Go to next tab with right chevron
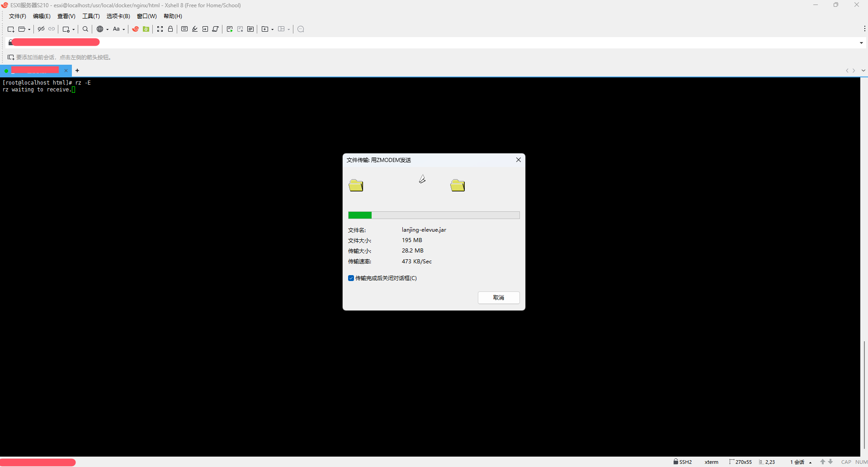The image size is (868, 467). tap(854, 71)
